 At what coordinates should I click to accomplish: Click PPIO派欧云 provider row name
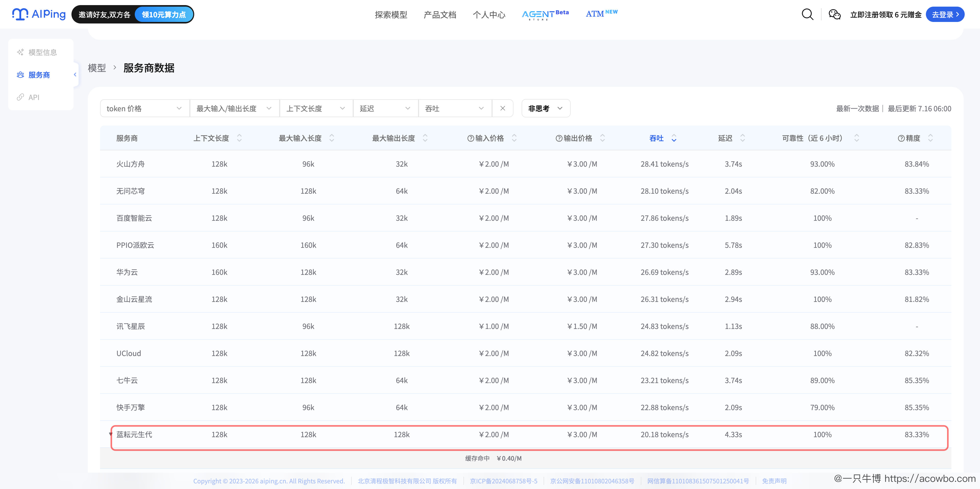[x=135, y=245]
